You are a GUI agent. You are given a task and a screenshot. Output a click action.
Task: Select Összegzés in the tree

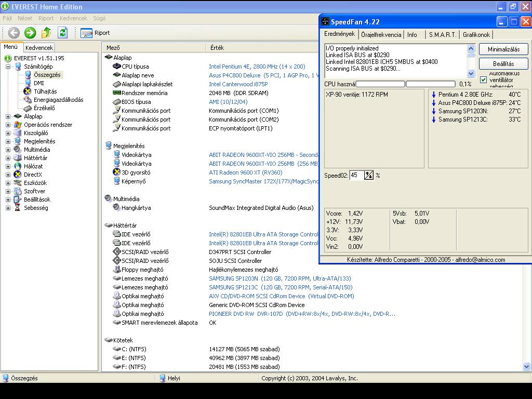[47, 75]
